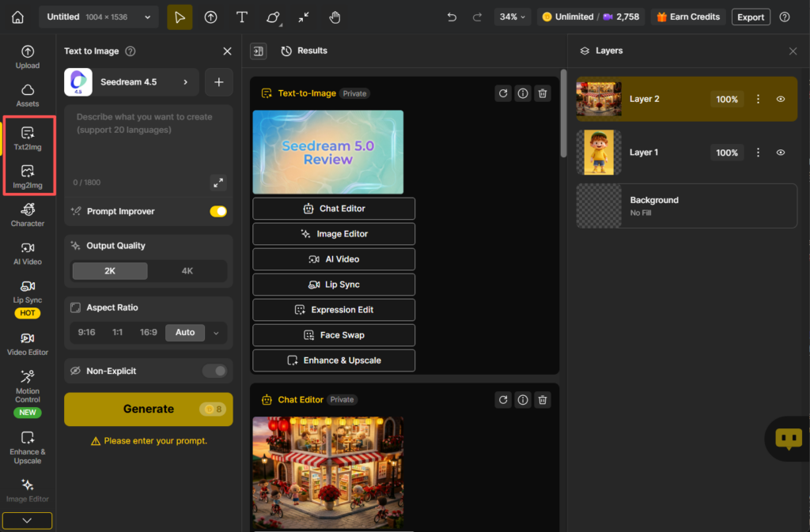
Task: Select the 4K output quality option
Action: (x=187, y=270)
